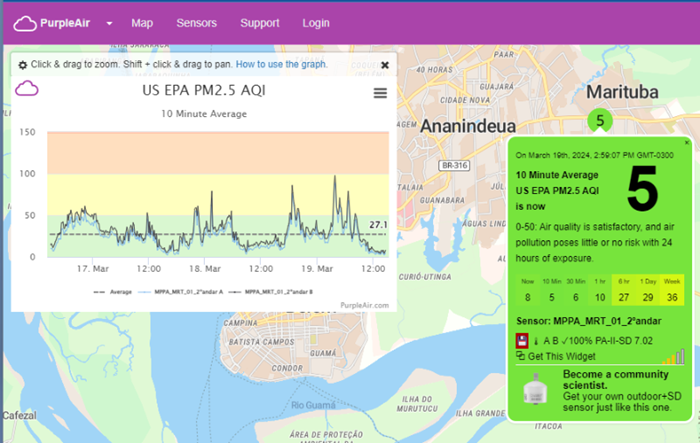Screen dimensions: 700x443
Task: Click the Marituba city label on map
Action: click(622, 92)
